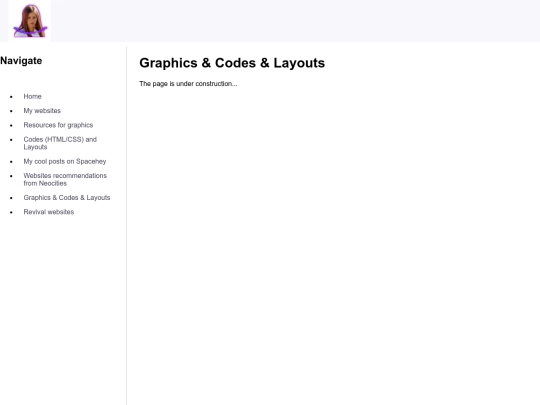
Task: Visit My cool posts on Spacehey
Action: pyautogui.click(x=65, y=162)
